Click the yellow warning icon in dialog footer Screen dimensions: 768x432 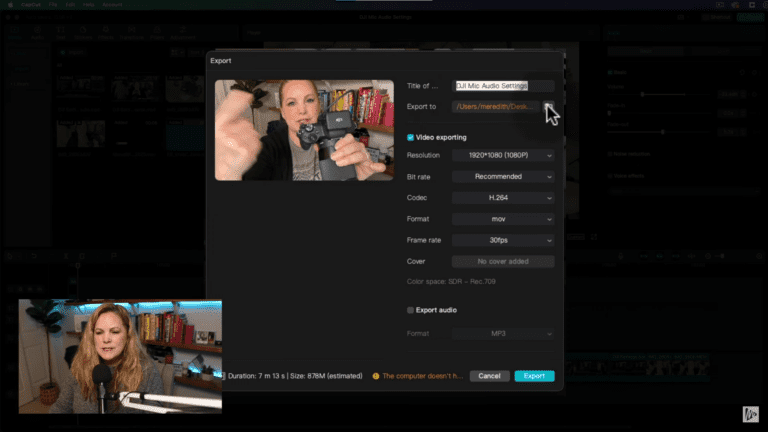coord(376,376)
